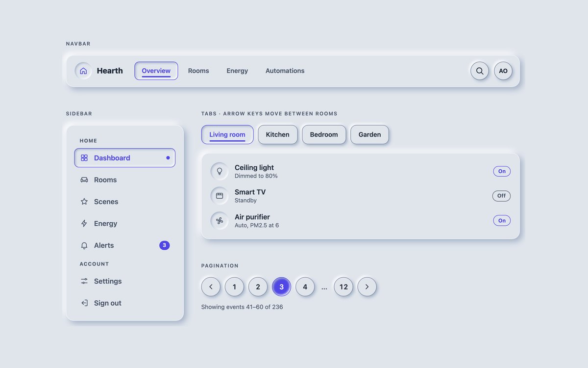
Task: Jump to pagination page 12
Action: point(343,287)
